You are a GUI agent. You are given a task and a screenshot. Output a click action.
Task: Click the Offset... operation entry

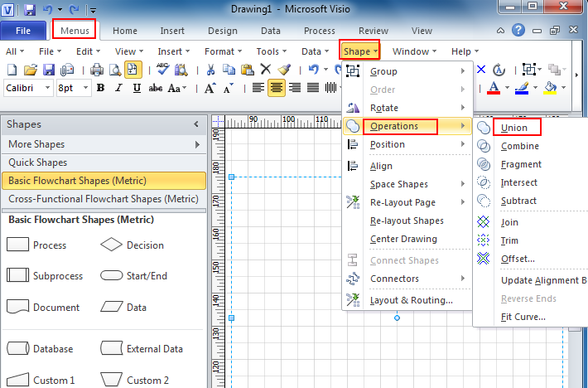pos(518,259)
